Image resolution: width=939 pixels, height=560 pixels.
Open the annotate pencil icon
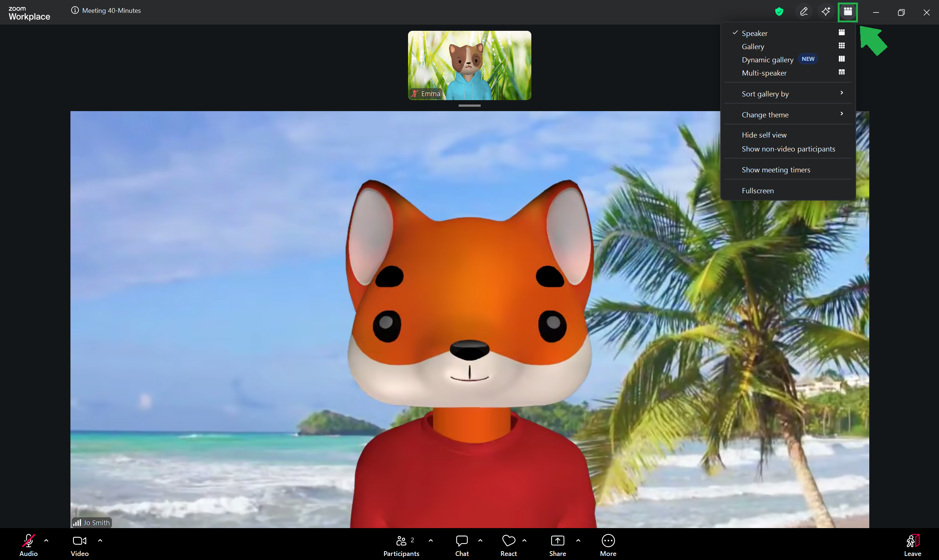804,12
